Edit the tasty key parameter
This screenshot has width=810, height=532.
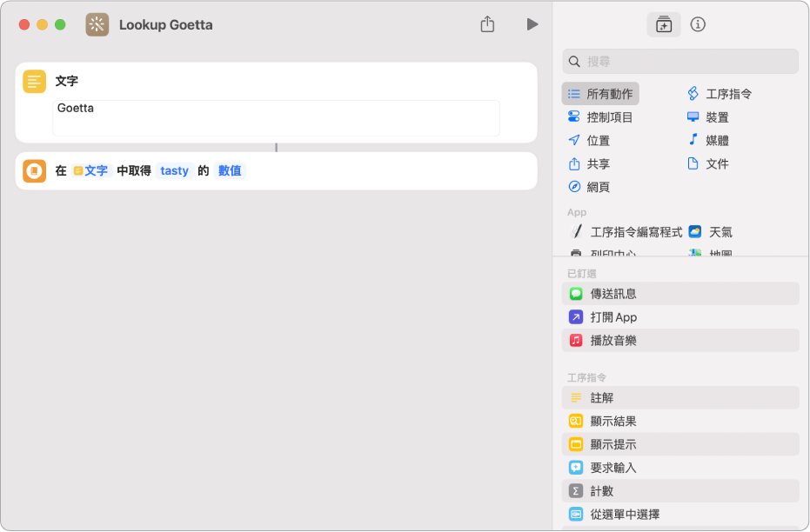(175, 170)
